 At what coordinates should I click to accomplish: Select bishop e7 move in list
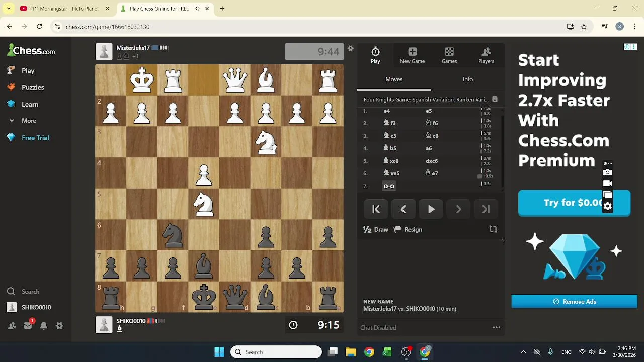(x=432, y=173)
